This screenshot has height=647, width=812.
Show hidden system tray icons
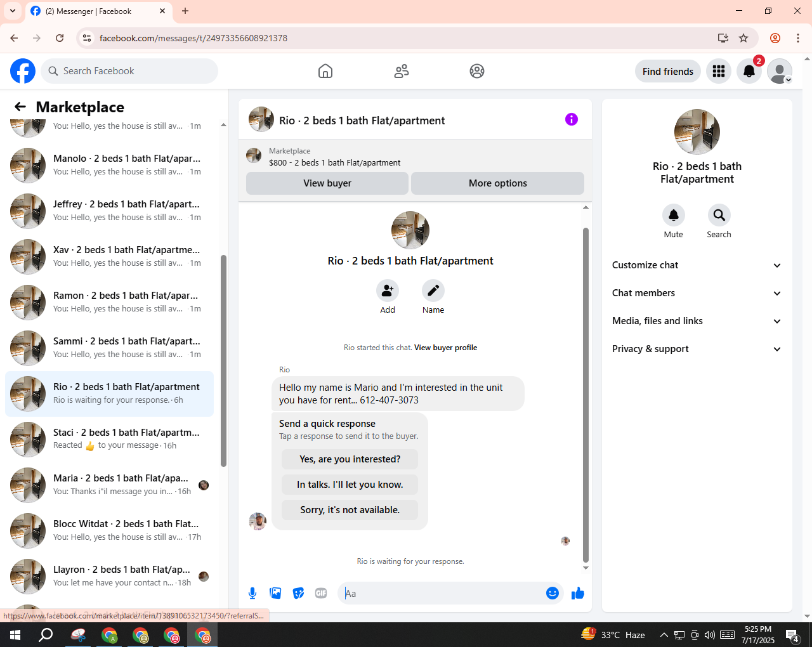pyautogui.click(x=664, y=635)
